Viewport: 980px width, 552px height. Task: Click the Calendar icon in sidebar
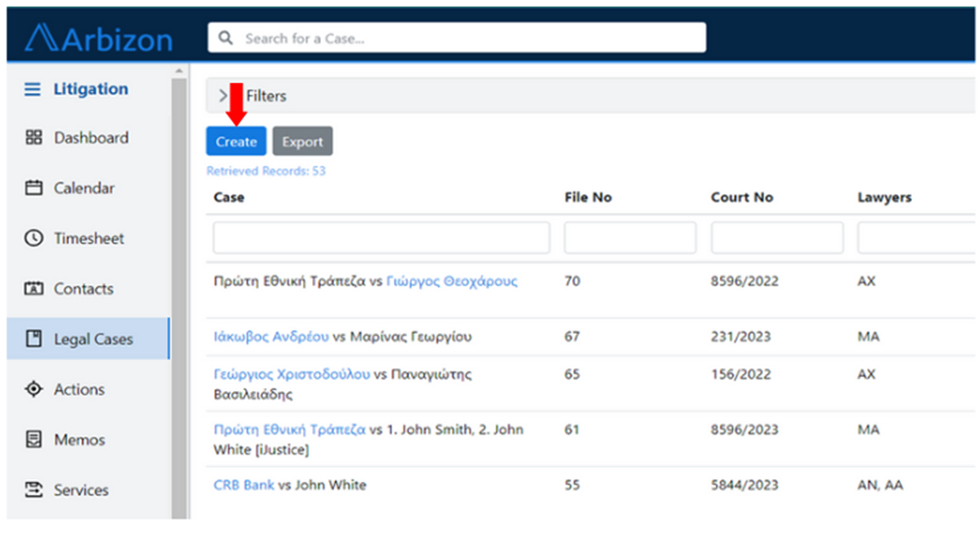pos(34,189)
